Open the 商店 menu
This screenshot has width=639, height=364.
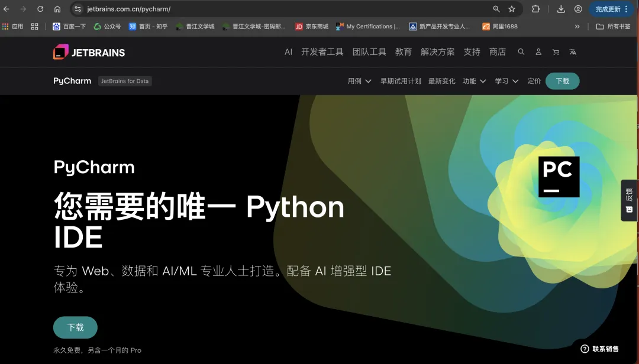coord(498,52)
